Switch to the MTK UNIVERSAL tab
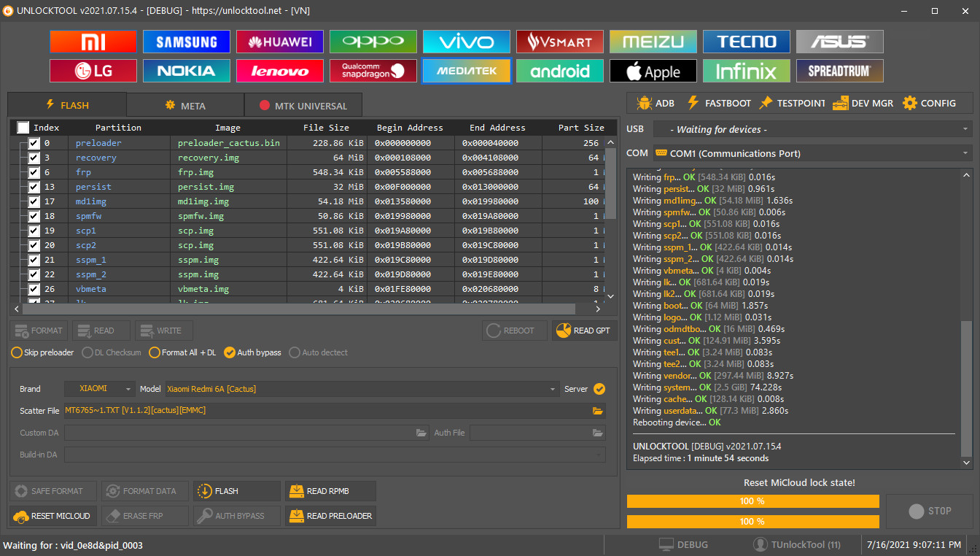 coord(303,105)
